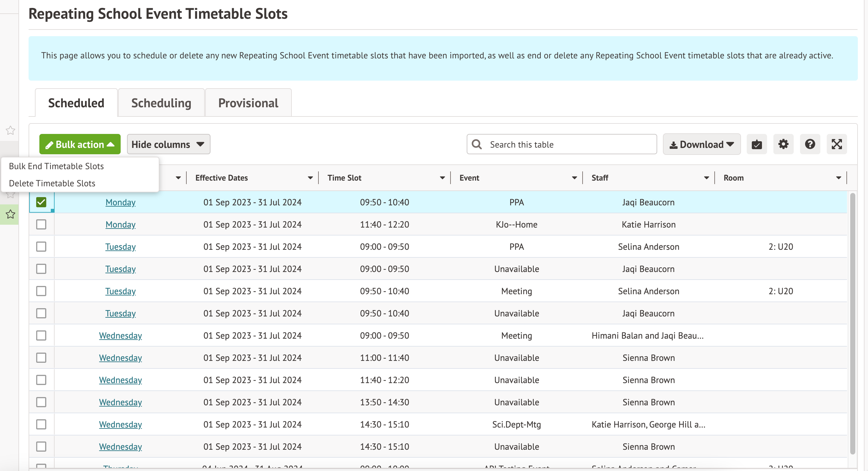Choose Delete Timetable Slots menu item
The width and height of the screenshot is (868, 471).
(x=52, y=183)
